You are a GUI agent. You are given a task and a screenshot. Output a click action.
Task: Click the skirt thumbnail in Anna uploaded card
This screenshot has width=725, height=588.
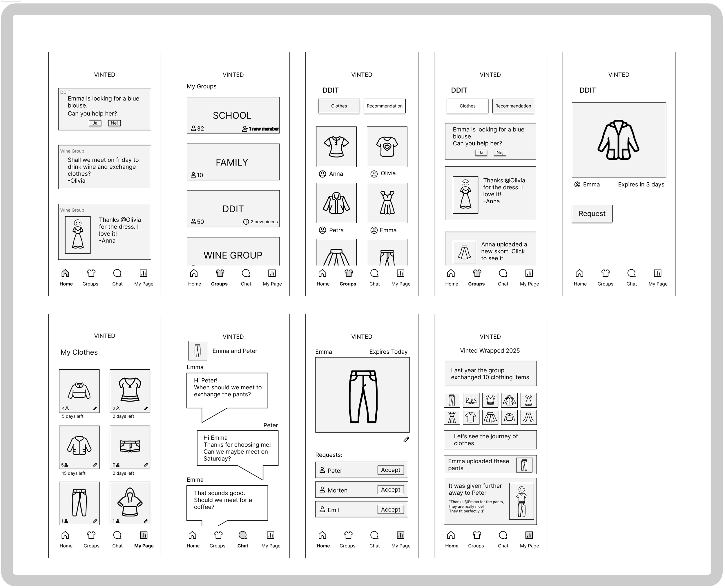[x=464, y=253]
